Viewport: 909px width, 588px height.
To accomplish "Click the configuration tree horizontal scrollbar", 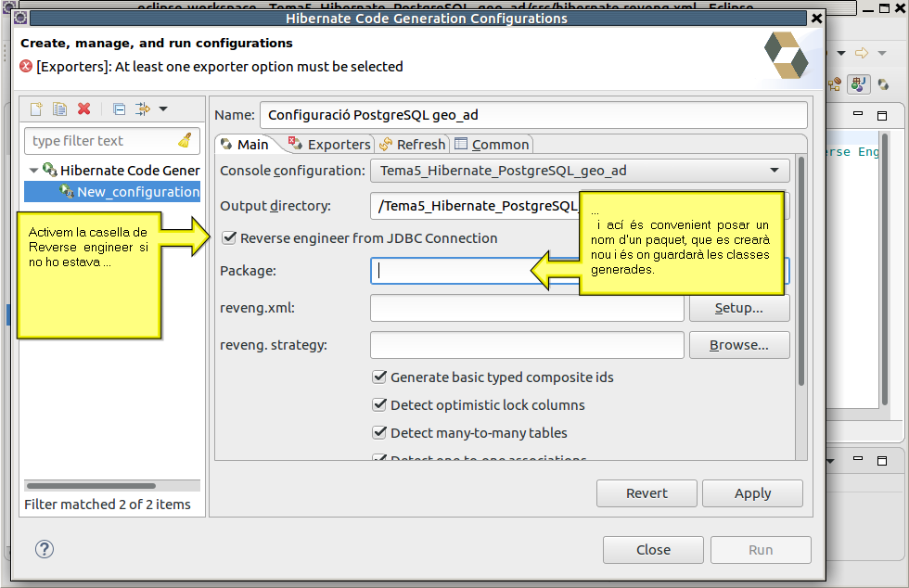I will [x=91, y=486].
